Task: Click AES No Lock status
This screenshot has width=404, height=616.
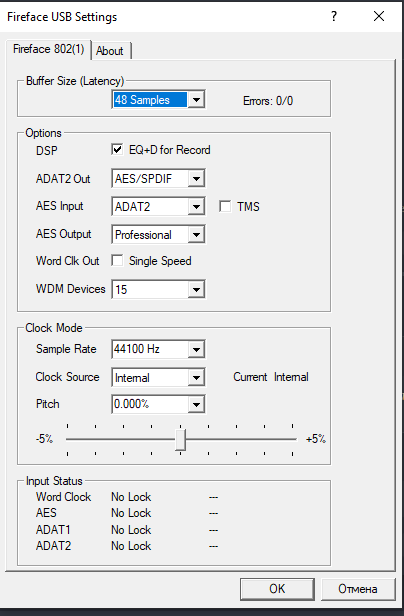Action: click(x=131, y=513)
